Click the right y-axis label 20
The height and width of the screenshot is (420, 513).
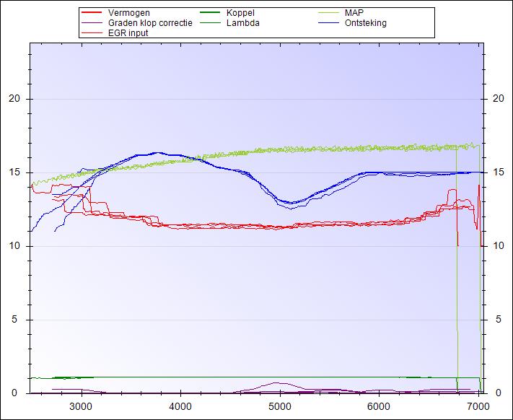click(x=498, y=98)
